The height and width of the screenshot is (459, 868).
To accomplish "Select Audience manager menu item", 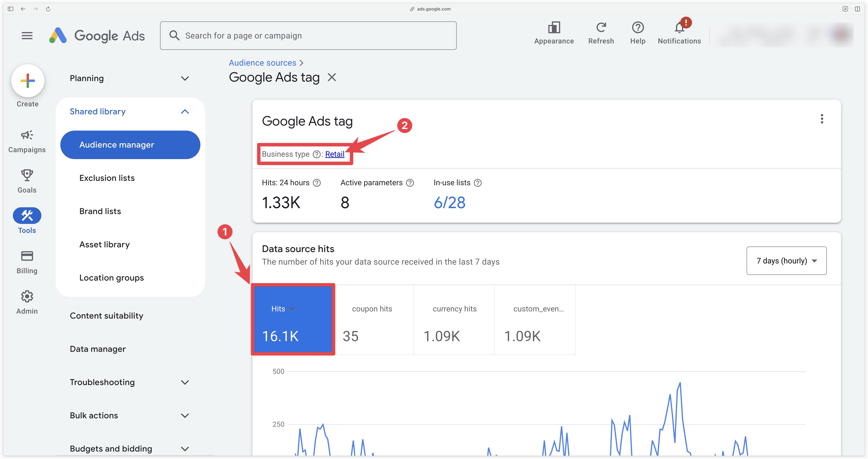I will click(130, 145).
